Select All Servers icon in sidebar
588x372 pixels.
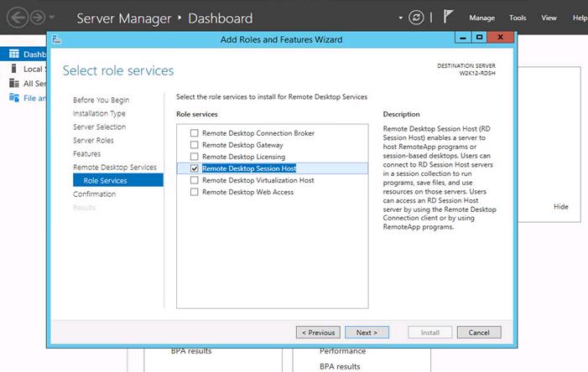pos(14,83)
